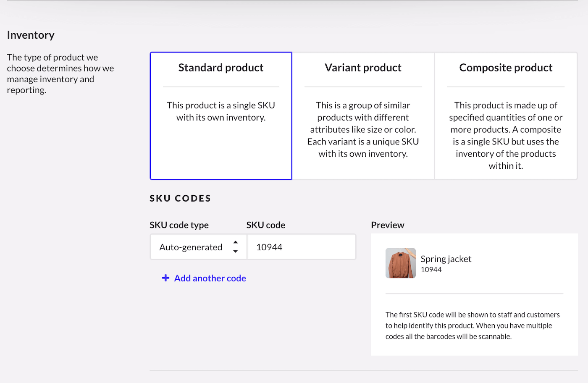The width and height of the screenshot is (588, 383).
Task: Select the Variant product type
Action: (363, 116)
